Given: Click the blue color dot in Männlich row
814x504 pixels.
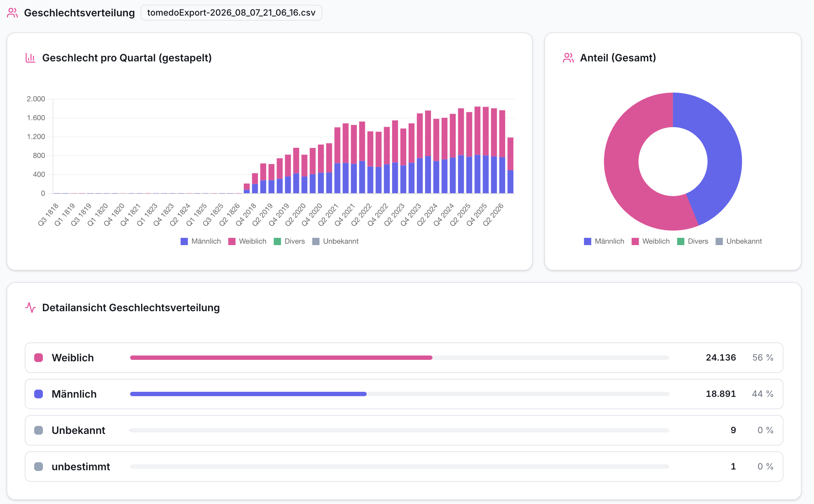Looking at the screenshot, I should [39, 394].
